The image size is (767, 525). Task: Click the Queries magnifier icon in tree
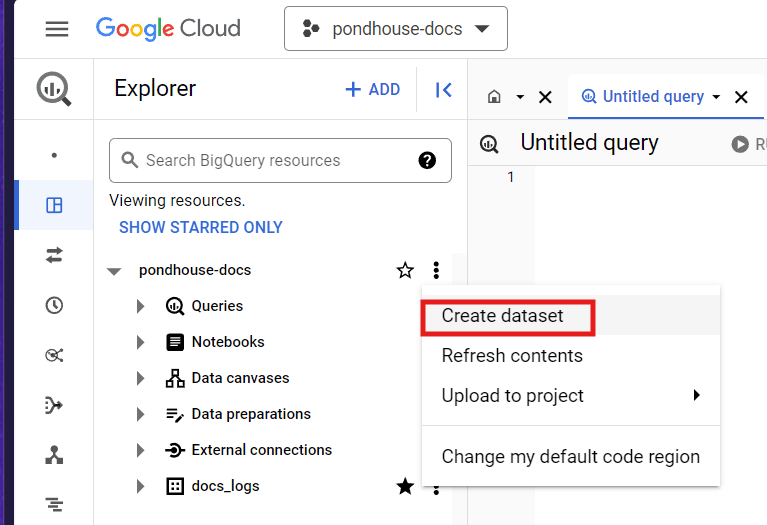point(175,306)
